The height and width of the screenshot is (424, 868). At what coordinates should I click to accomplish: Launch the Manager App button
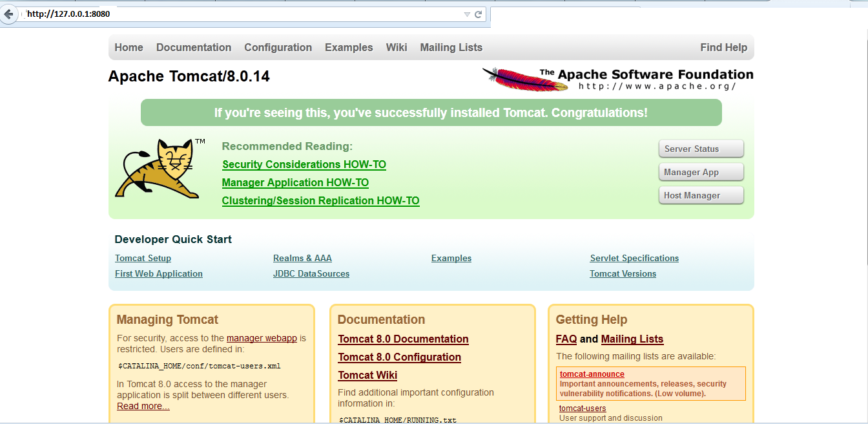701,173
